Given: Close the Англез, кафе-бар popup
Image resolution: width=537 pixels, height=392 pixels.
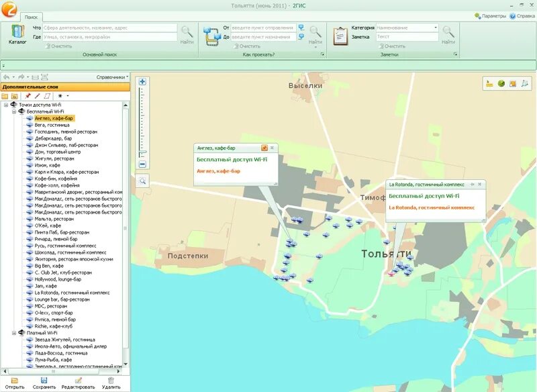Looking at the screenshot, I should click(272, 148).
